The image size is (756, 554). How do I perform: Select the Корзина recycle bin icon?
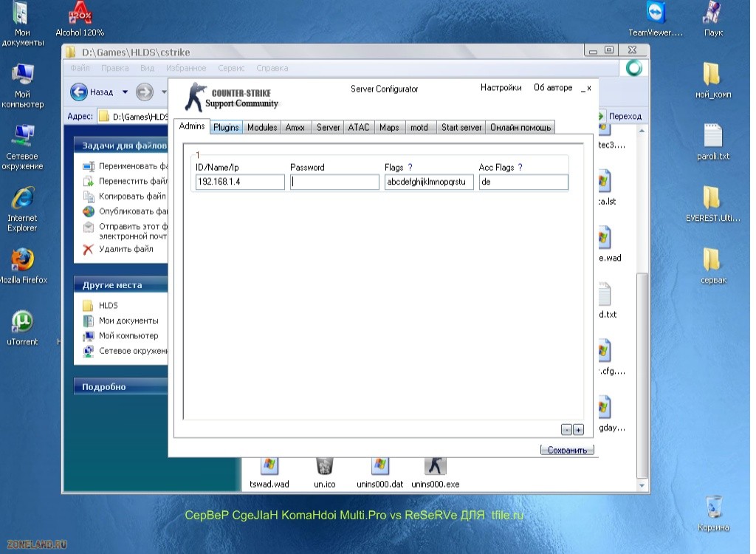click(x=713, y=514)
